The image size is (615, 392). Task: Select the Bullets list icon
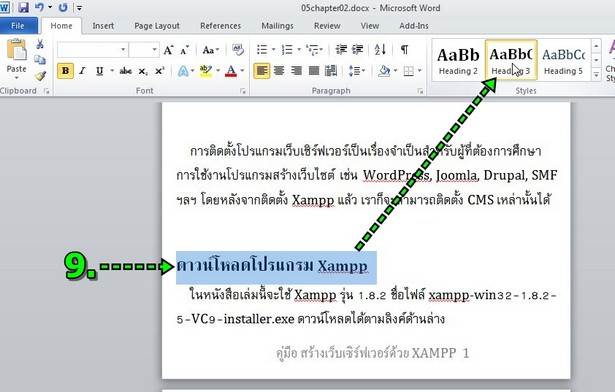[x=262, y=49]
